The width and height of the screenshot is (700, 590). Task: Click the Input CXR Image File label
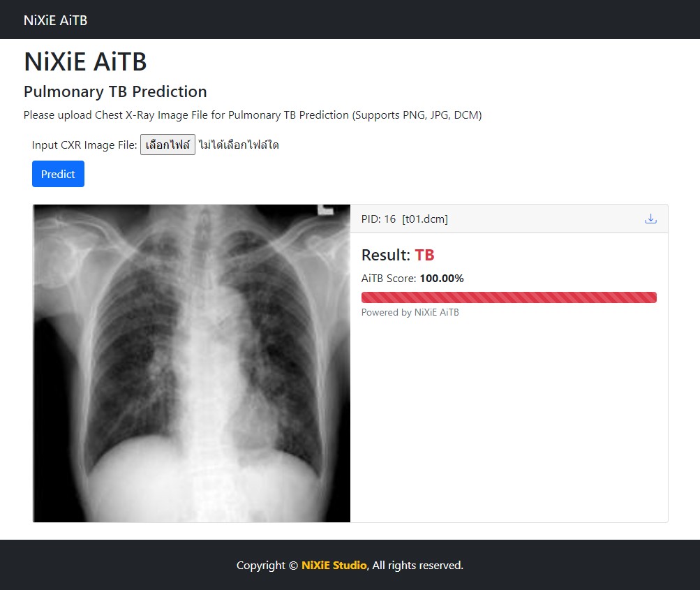pos(84,145)
